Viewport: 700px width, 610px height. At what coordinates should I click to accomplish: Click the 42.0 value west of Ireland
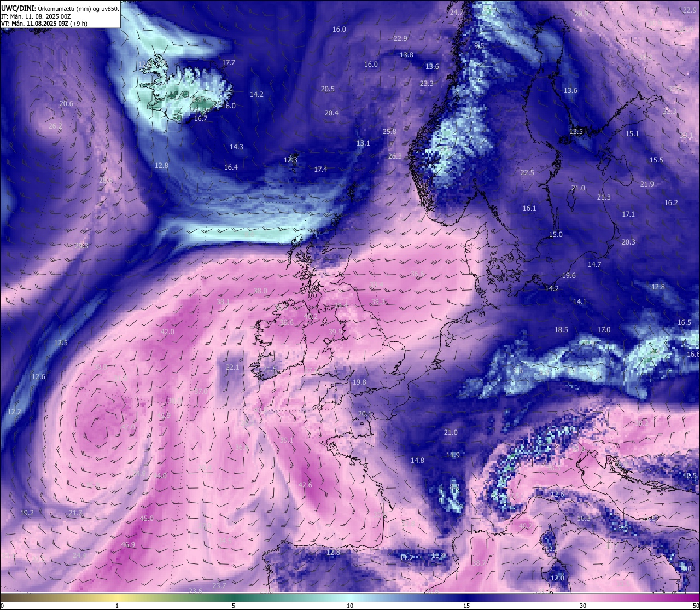click(x=167, y=332)
